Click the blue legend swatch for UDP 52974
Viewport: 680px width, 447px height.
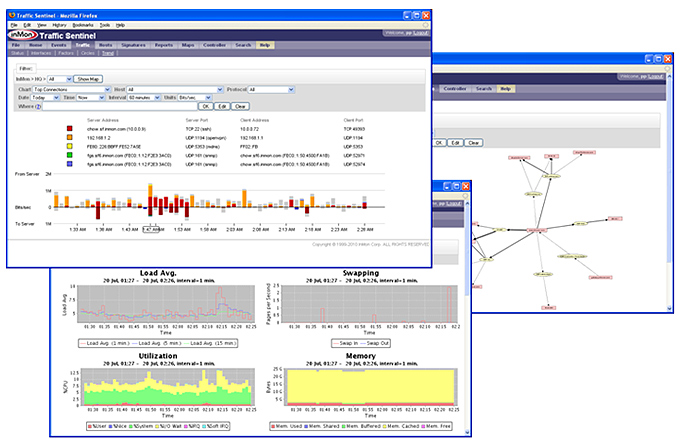point(69,164)
